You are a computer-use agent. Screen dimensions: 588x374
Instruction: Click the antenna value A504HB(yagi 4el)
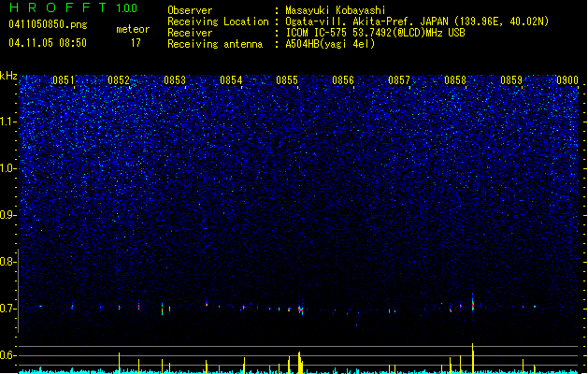330,44
